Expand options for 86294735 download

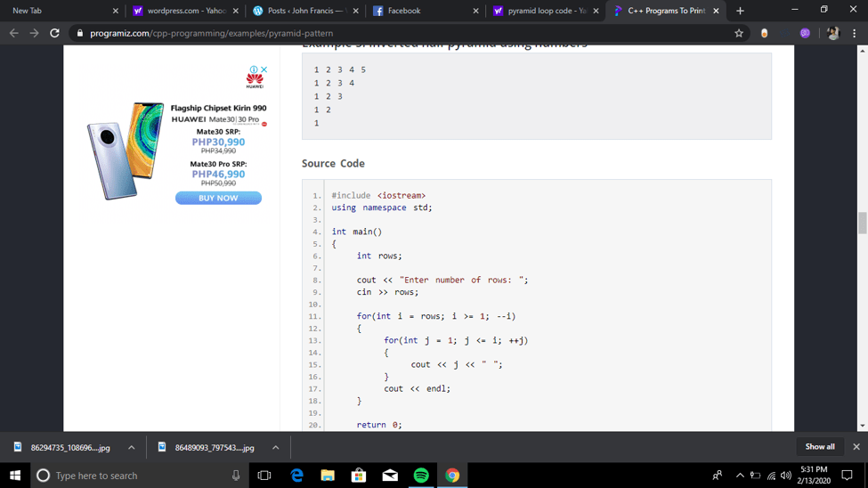(131, 448)
